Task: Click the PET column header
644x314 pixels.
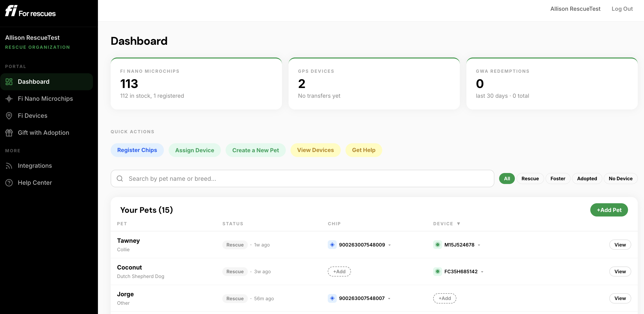Action: point(122,224)
